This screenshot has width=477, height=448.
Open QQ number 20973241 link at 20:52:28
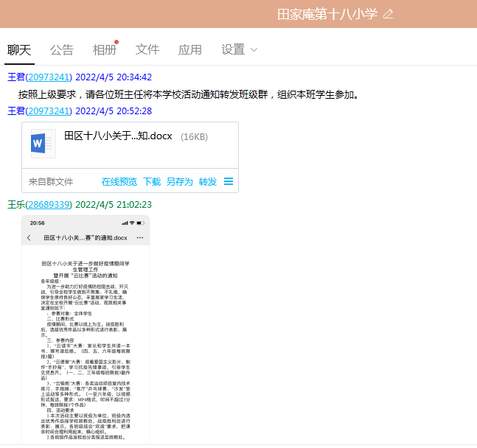[x=49, y=111]
